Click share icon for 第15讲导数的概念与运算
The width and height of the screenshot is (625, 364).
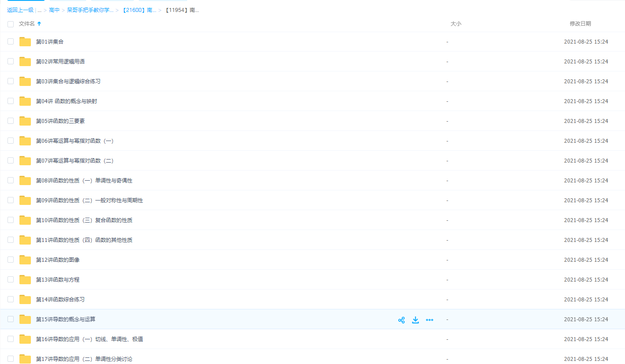point(401,320)
